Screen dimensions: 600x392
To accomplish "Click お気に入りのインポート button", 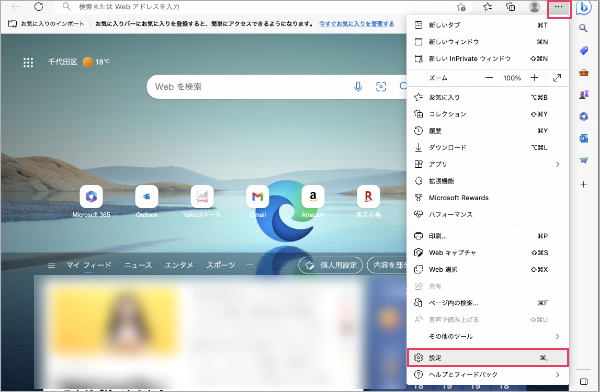I will [x=46, y=24].
